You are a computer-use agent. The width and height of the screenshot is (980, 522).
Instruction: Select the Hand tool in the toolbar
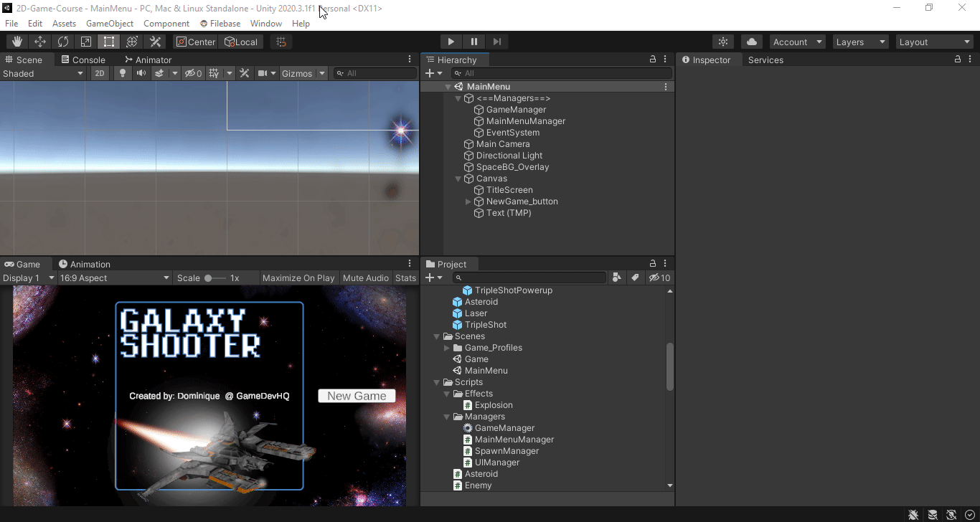(17, 42)
